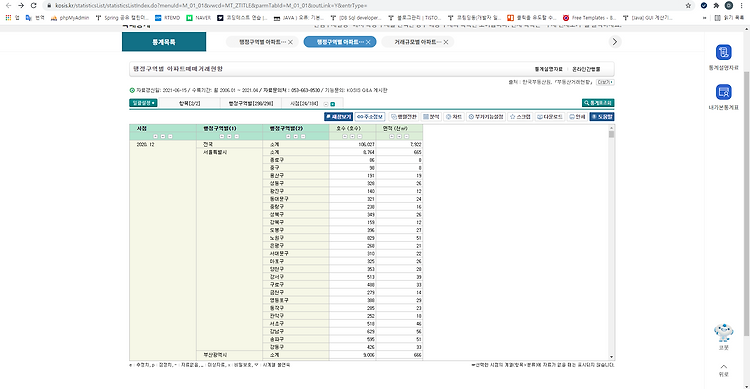Open the 내가본통계표 sidebar icon
Viewport: 750px width, 389px height.
[x=723, y=91]
